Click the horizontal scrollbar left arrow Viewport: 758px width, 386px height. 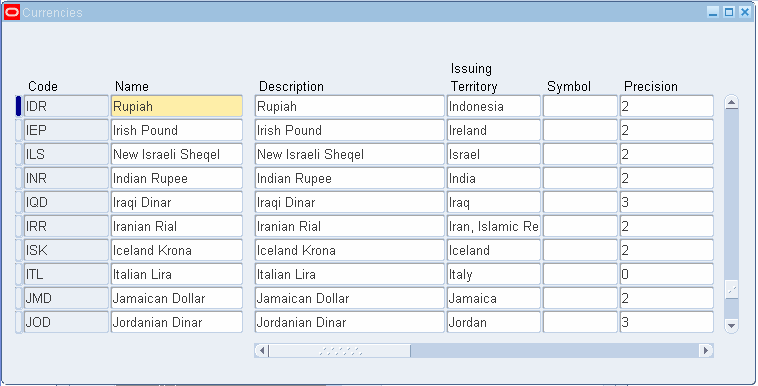(262, 350)
